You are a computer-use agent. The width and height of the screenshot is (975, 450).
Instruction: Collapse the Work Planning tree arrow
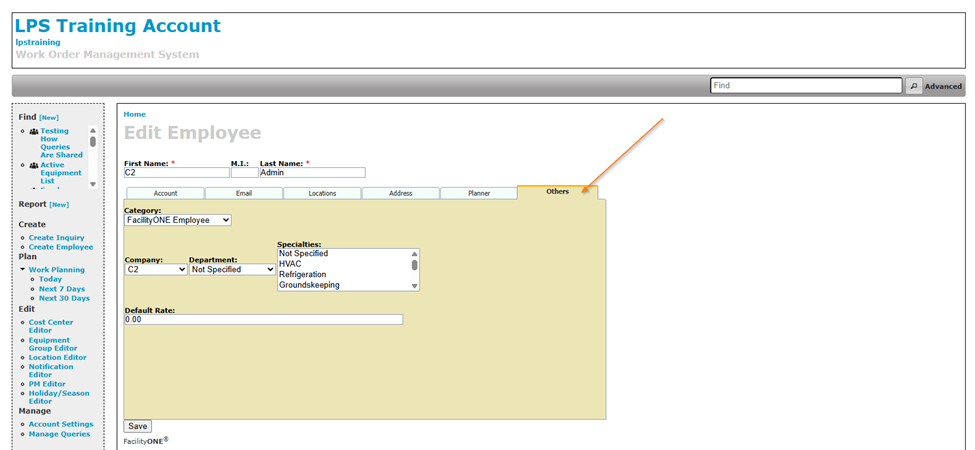coord(22,270)
